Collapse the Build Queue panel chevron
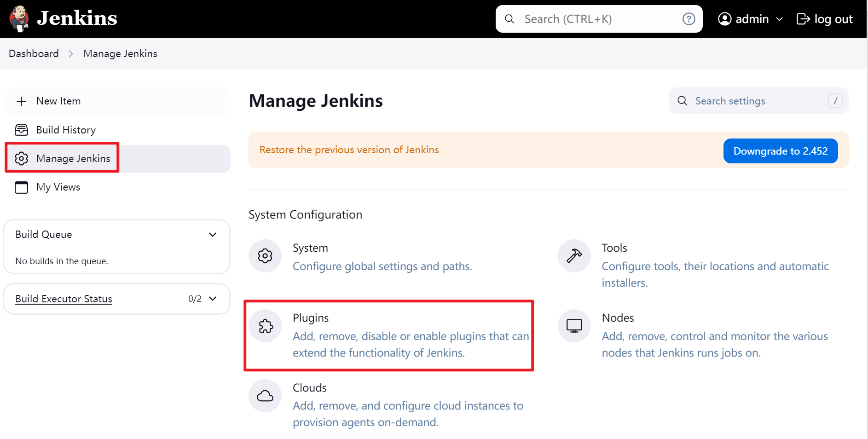868x439 pixels. (x=213, y=235)
